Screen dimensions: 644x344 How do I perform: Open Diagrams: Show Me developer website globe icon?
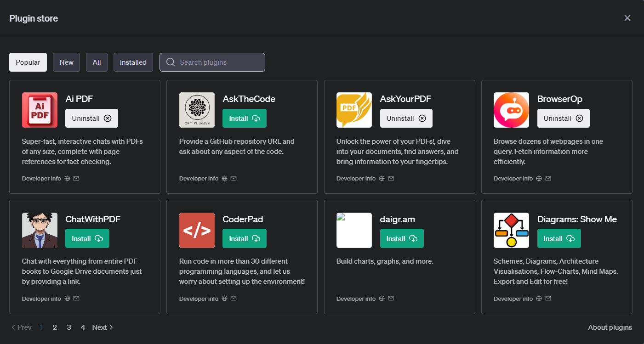(539, 299)
